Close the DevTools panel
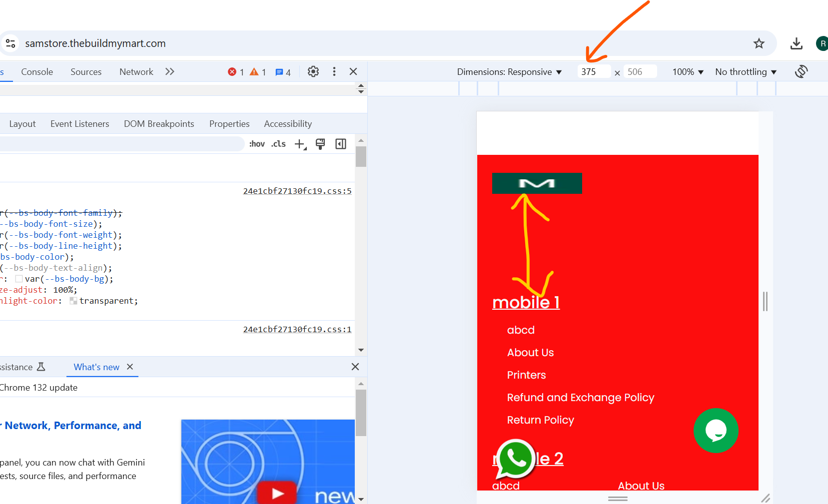Viewport: 828px width, 504px height. click(353, 71)
